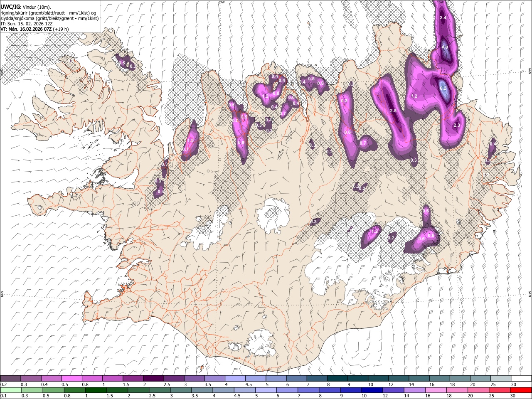Click the initial time IT: Sun. 15. 02. 2026 12Z
532x399 pixels.
pyautogui.click(x=26, y=24)
